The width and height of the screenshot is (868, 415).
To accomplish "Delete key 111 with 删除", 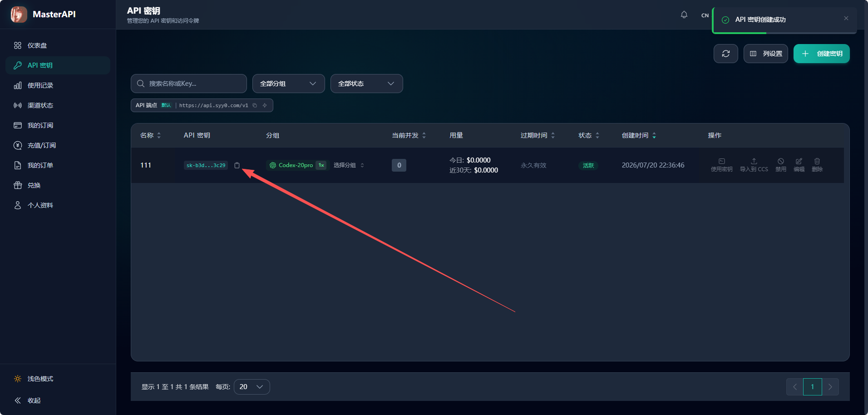I will click(x=817, y=165).
